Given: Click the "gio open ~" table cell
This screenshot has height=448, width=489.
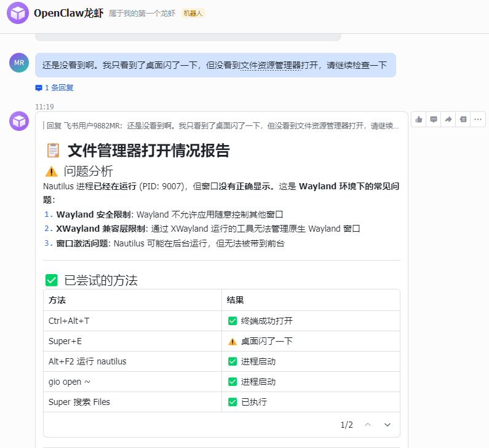Looking at the screenshot, I should pos(70,382).
